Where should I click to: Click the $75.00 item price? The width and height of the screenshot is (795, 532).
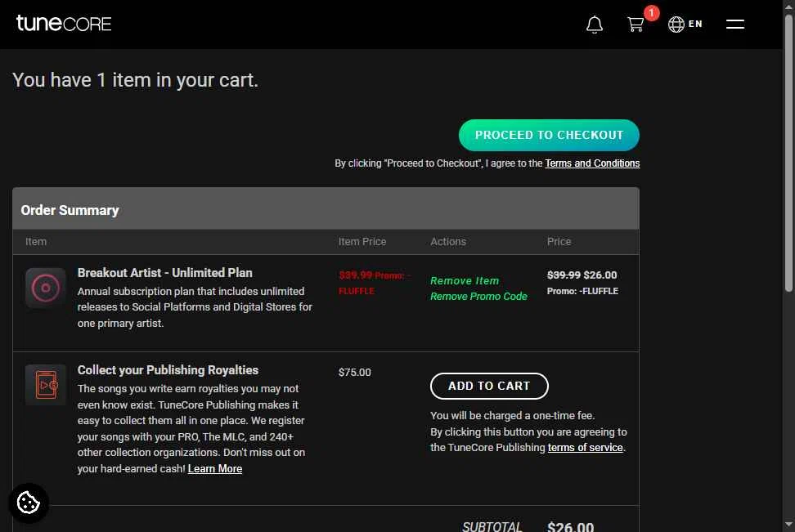[354, 373]
